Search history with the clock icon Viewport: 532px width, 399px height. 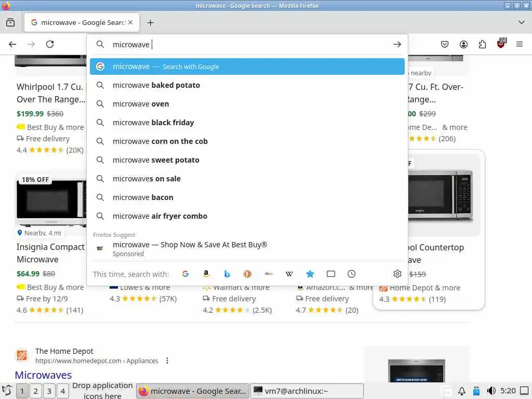(x=352, y=274)
